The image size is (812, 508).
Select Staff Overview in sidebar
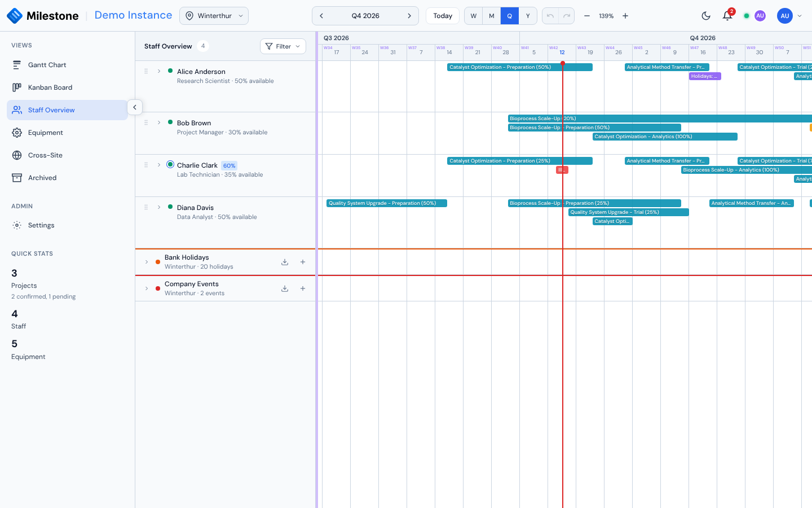(67, 110)
